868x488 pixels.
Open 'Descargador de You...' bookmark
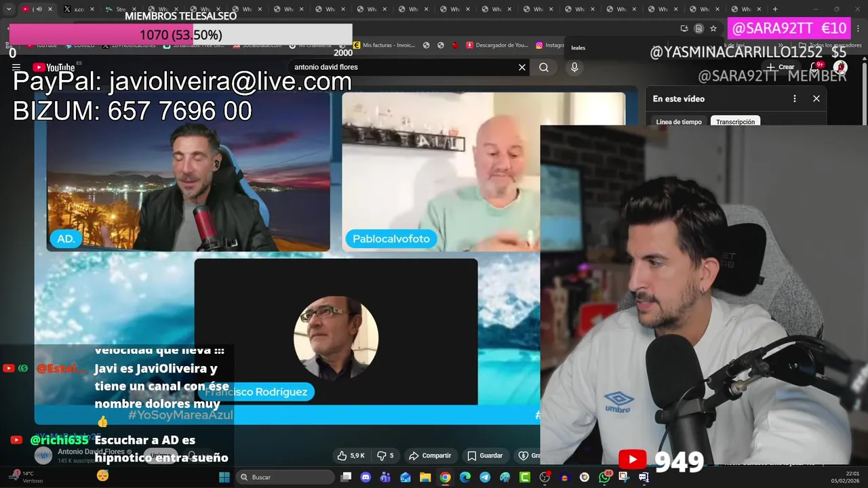497,45
